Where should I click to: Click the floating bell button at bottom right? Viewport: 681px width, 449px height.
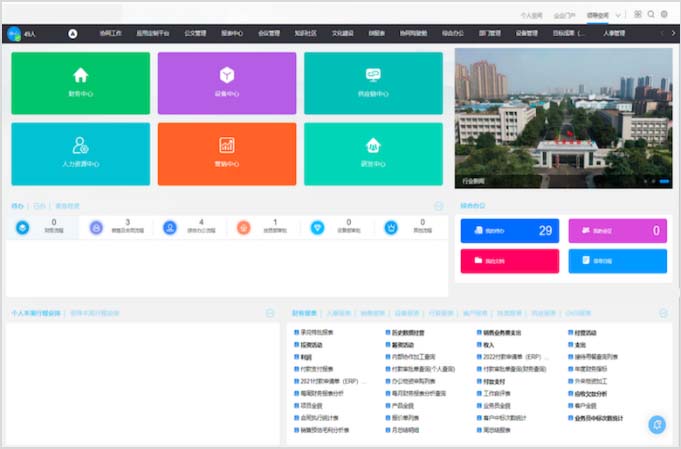(656, 425)
